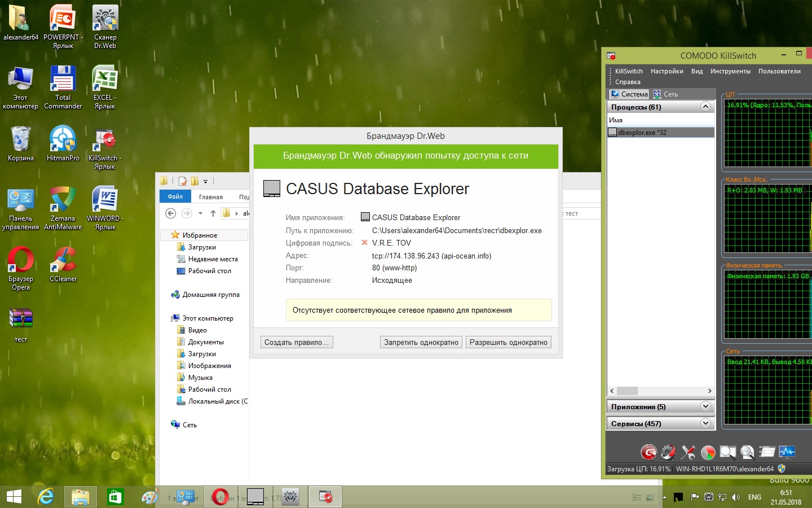Image resolution: width=812 pixels, height=508 pixels.
Task: Select the dbexplor.exe *32 process row
Action: 660,133
